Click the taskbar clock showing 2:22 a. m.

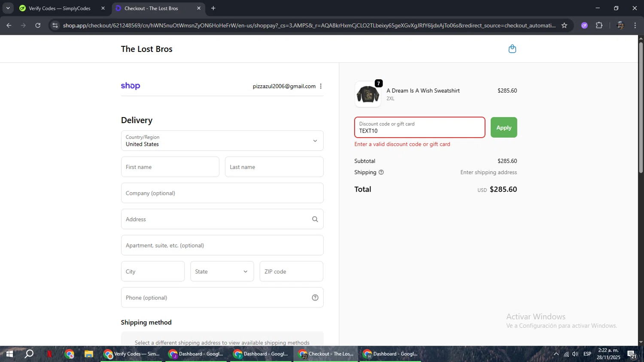point(608,354)
